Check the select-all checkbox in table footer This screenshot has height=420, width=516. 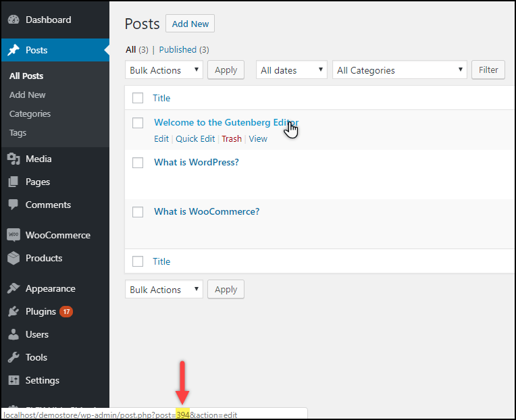pos(138,261)
